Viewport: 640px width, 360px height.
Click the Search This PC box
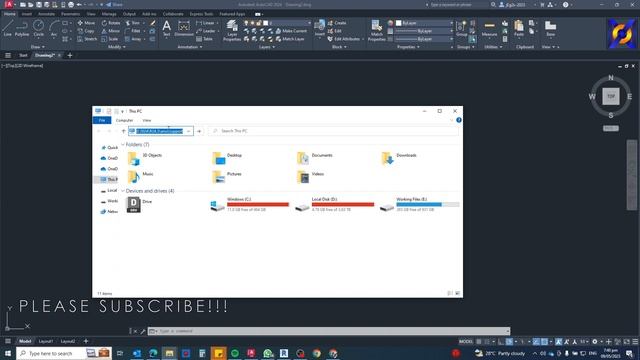[x=333, y=131]
